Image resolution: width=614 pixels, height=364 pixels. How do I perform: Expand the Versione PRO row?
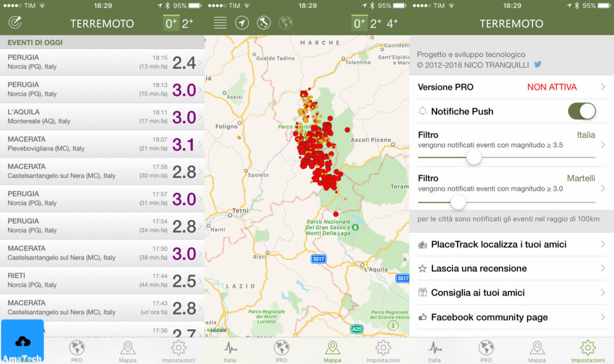pyautogui.click(x=511, y=87)
